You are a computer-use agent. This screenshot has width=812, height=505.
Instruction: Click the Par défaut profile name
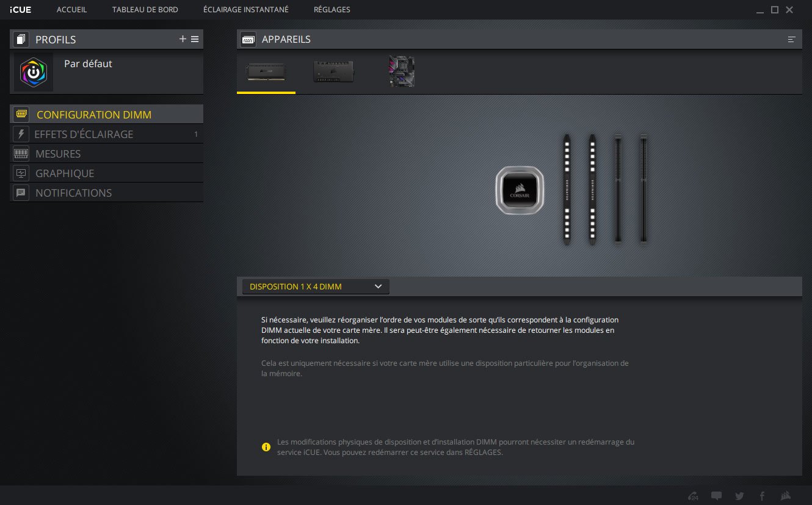coord(88,64)
